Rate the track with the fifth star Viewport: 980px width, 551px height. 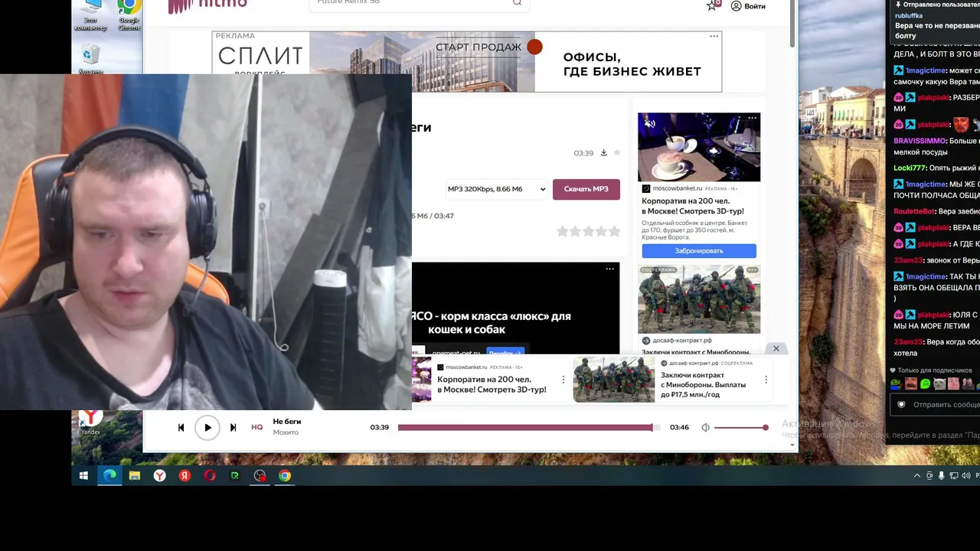pyautogui.click(x=614, y=231)
